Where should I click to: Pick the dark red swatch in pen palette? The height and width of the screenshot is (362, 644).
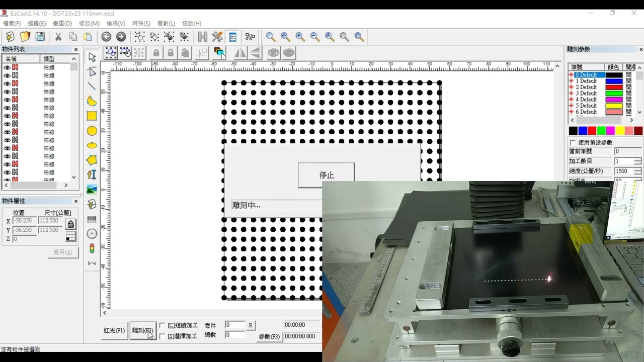(638, 131)
